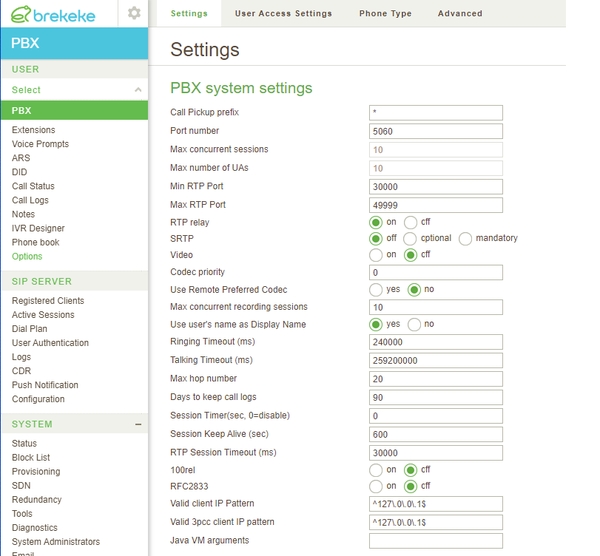Go to Call Logs page

tap(30, 200)
